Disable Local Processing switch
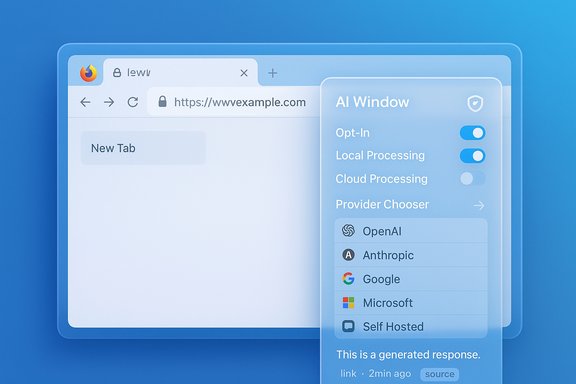This screenshot has width=576, height=384. pos(472,156)
